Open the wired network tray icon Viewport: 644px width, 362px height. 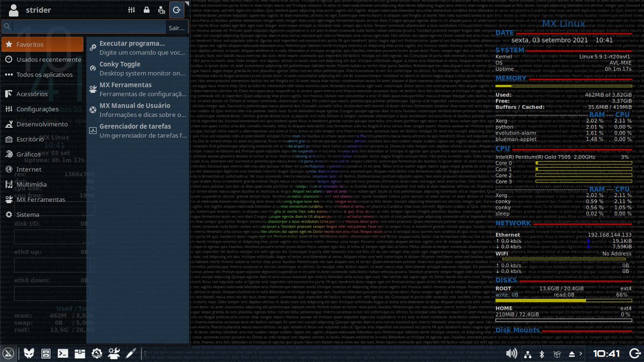click(528, 354)
